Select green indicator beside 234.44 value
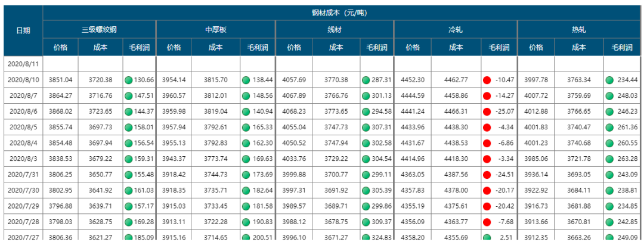 click(609, 80)
